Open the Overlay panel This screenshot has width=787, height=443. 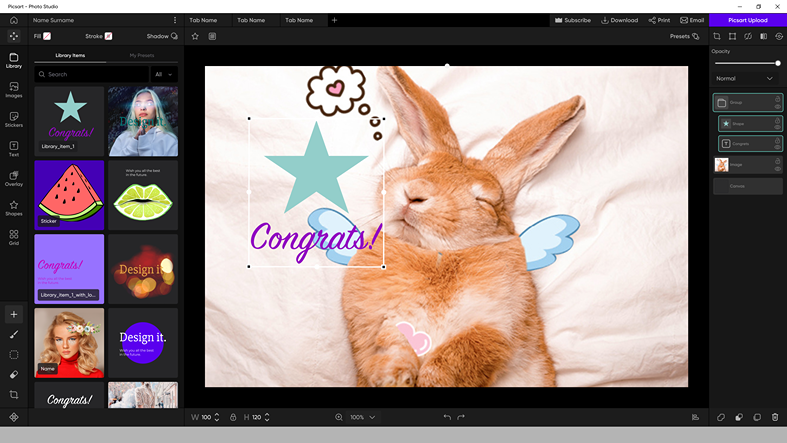point(14,179)
